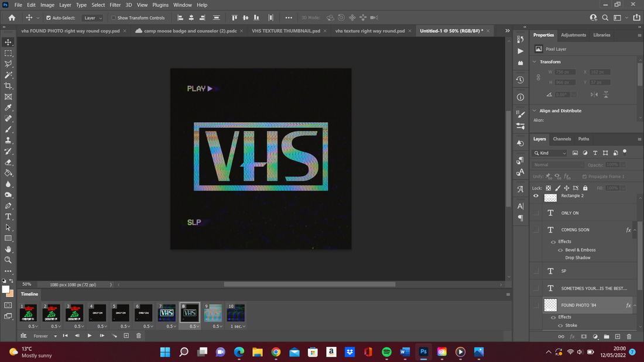
Task: Toggle the Auto-Select checkbox
Action: coord(49,18)
